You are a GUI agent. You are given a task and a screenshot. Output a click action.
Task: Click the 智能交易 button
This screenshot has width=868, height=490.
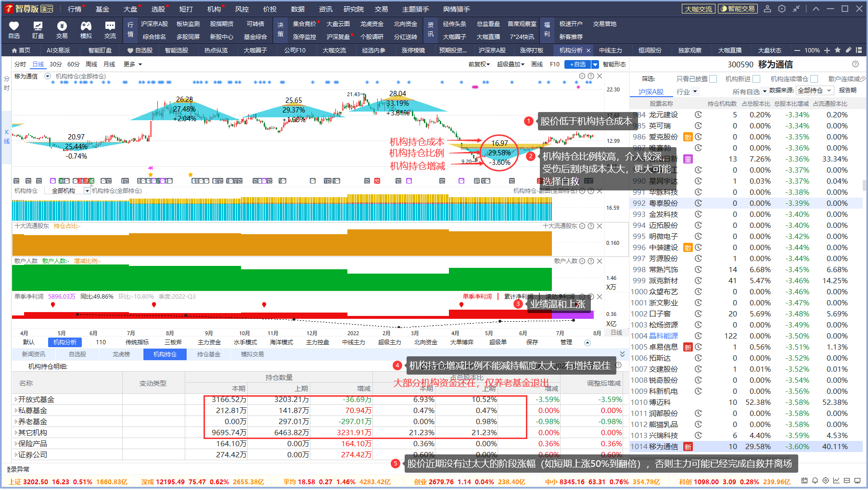[738, 9]
